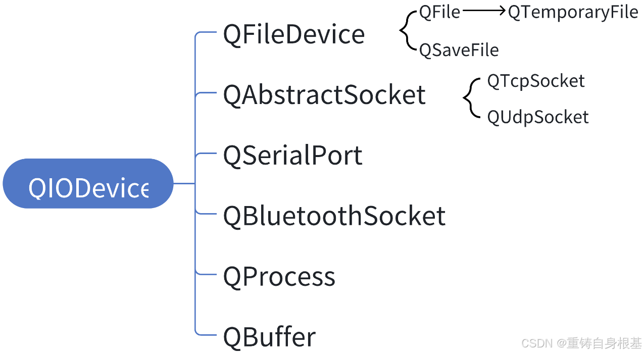Click the QFileDevice node

coord(294,34)
